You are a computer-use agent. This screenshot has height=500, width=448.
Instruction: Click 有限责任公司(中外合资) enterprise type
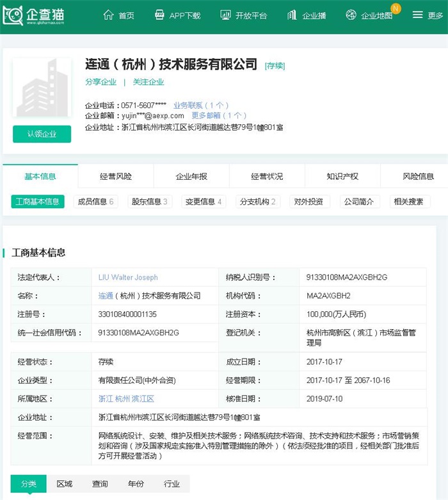[137, 380]
